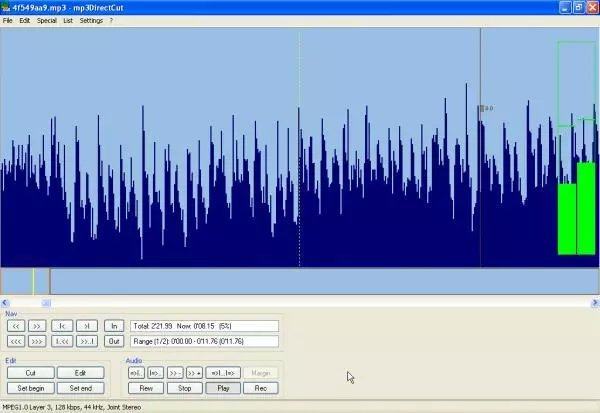
Task: Click Set end button
Action: pos(80,388)
